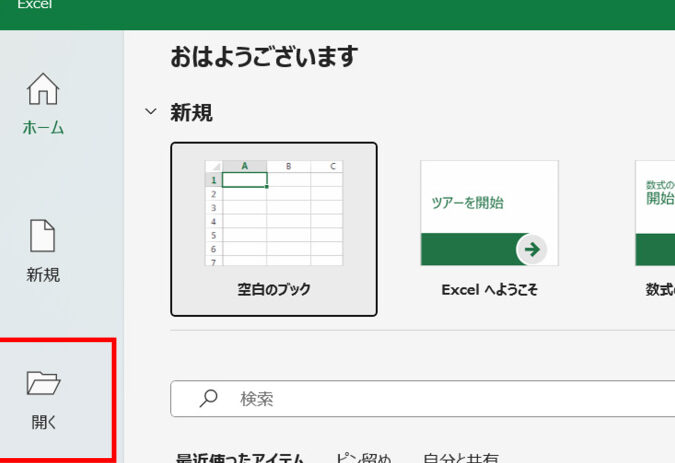
Task: Click the magnifier icon in search box
Action: [x=208, y=398]
